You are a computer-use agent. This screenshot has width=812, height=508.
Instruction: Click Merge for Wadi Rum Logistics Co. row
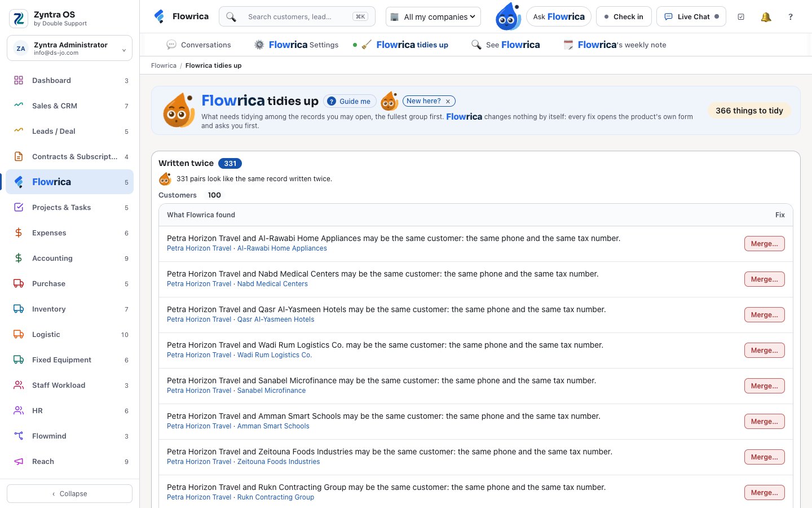pyautogui.click(x=764, y=351)
